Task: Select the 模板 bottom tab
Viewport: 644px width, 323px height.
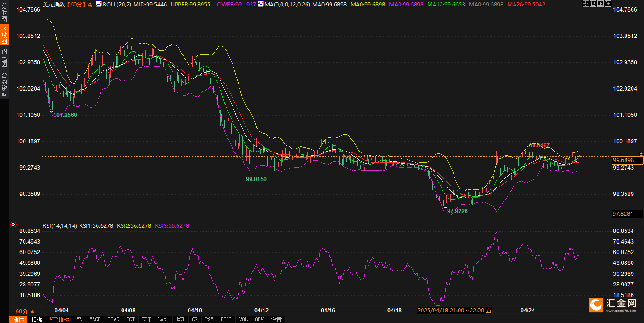Action: click(x=37, y=319)
